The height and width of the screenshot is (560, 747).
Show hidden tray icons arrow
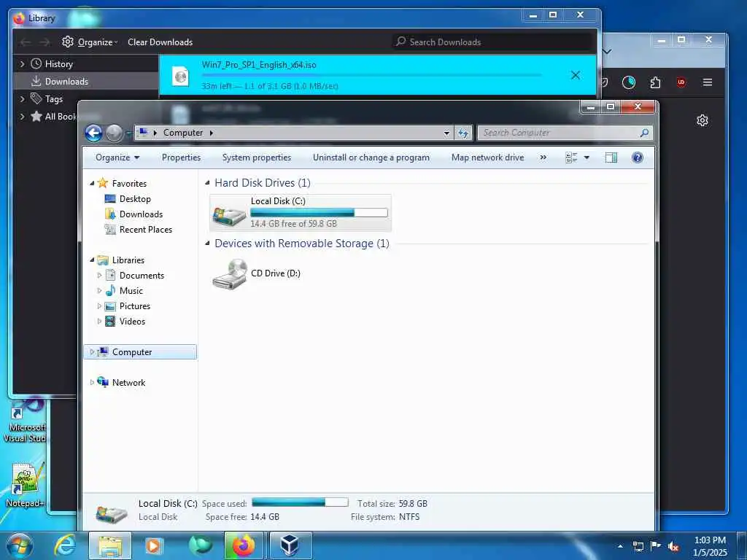point(620,546)
